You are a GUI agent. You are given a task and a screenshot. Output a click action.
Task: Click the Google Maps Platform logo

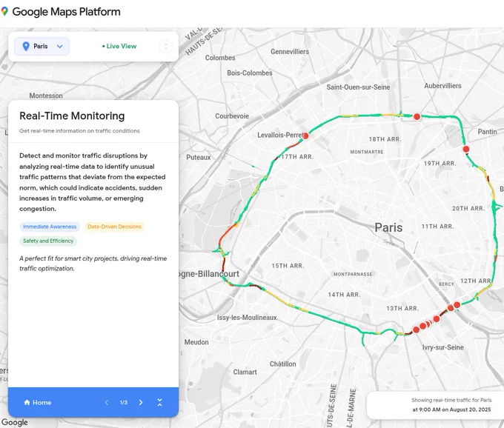61,12
